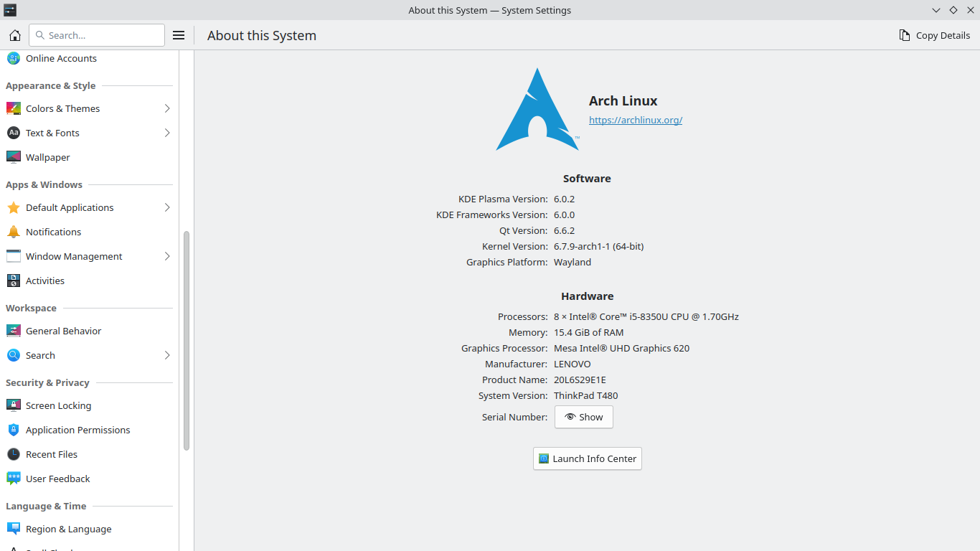Expand the Colors & Themes submenu arrow
980x551 pixels.
tap(167, 108)
